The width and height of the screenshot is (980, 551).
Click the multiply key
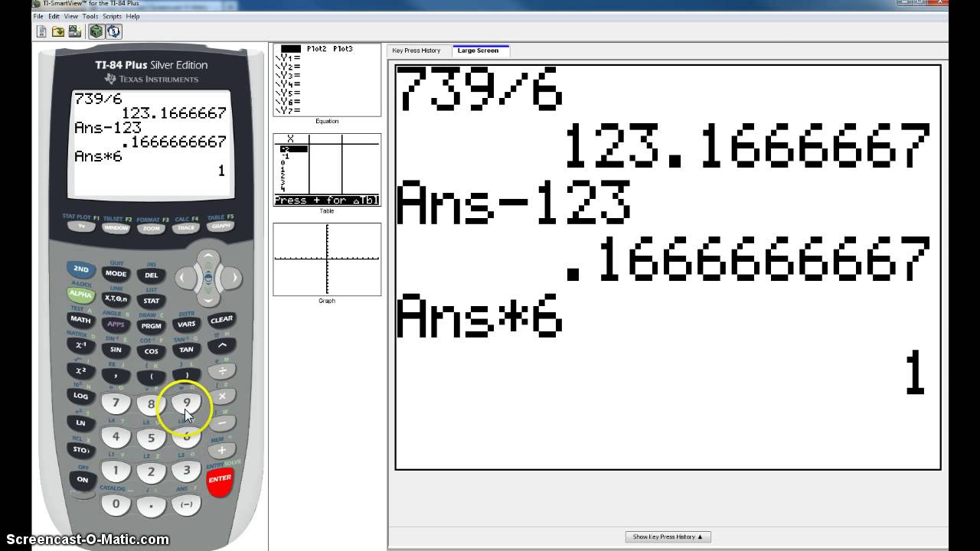click(x=222, y=396)
